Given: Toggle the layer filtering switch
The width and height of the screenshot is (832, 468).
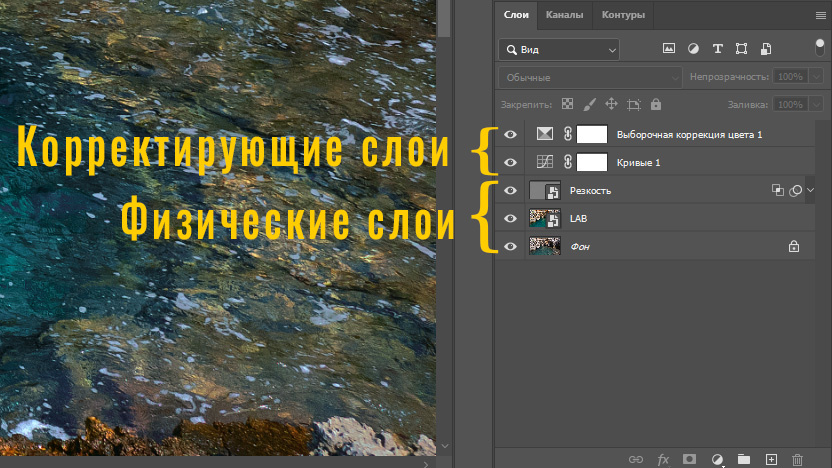Looking at the screenshot, I should (819, 48).
